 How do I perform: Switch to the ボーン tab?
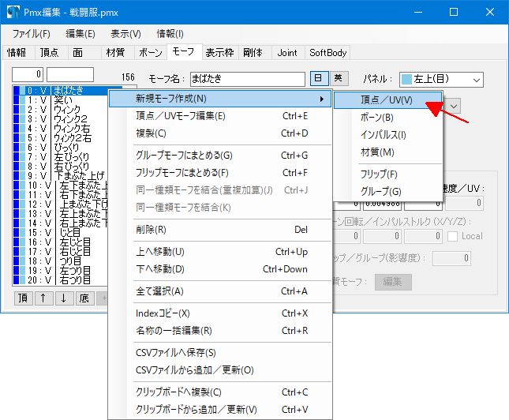(150, 53)
